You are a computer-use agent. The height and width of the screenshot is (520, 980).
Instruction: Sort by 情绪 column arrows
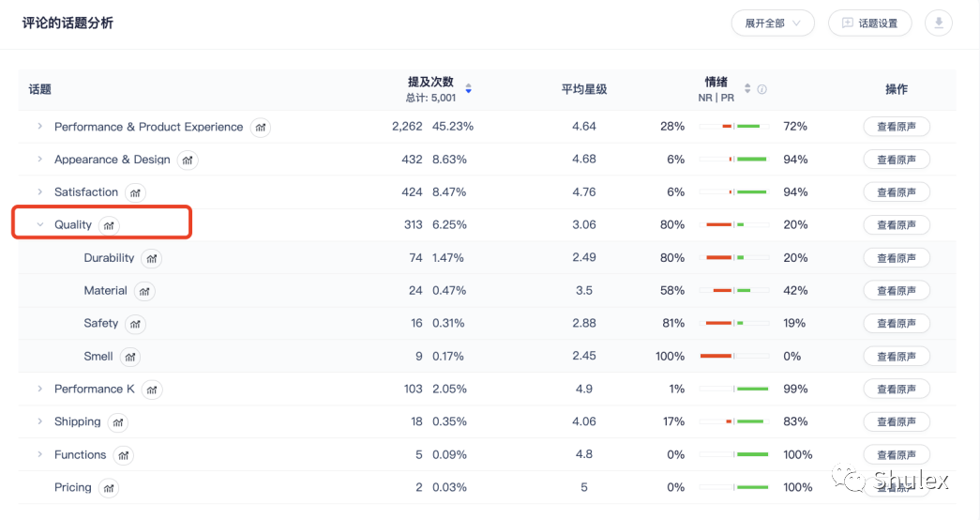(747, 88)
